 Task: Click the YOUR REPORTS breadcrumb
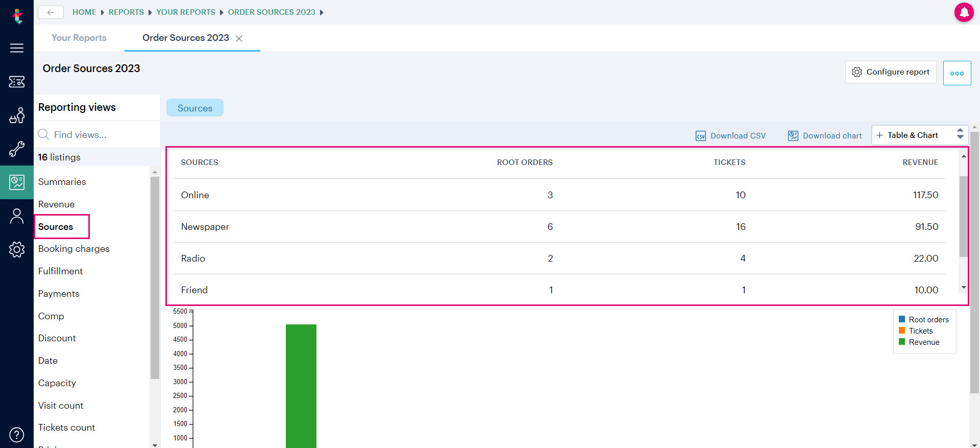[x=186, y=12]
